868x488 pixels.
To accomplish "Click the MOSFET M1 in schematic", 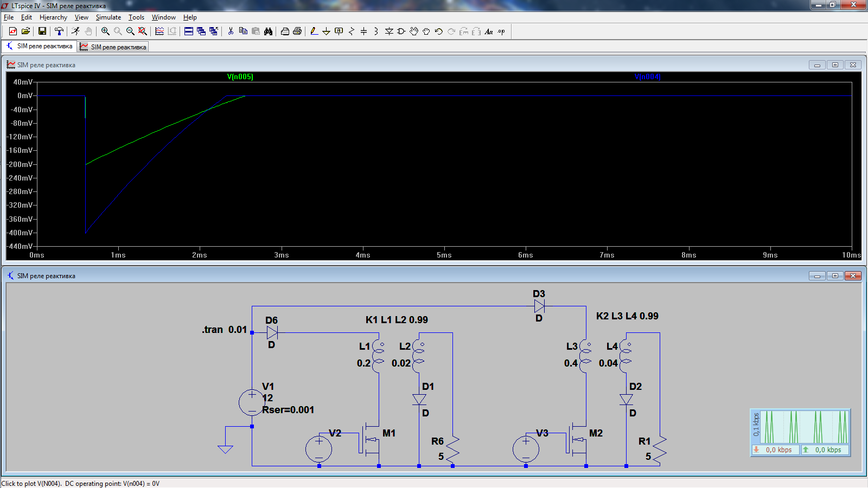I will pyautogui.click(x=370, y=440).
